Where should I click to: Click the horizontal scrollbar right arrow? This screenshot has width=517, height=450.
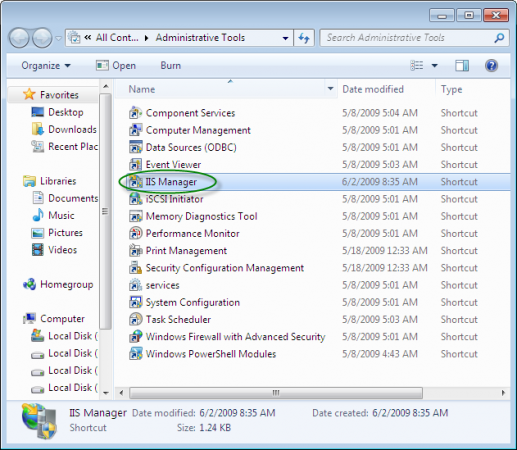point(503,393)
